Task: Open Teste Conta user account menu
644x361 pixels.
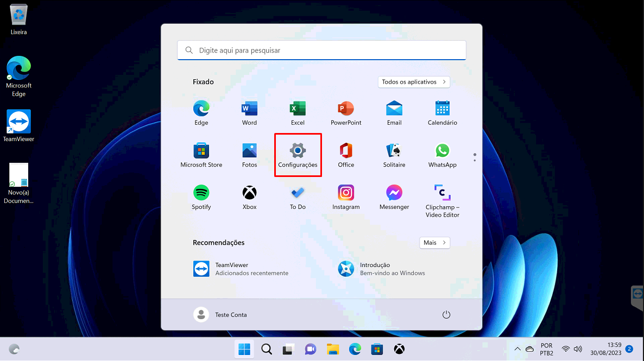Action: coord(220,315)
